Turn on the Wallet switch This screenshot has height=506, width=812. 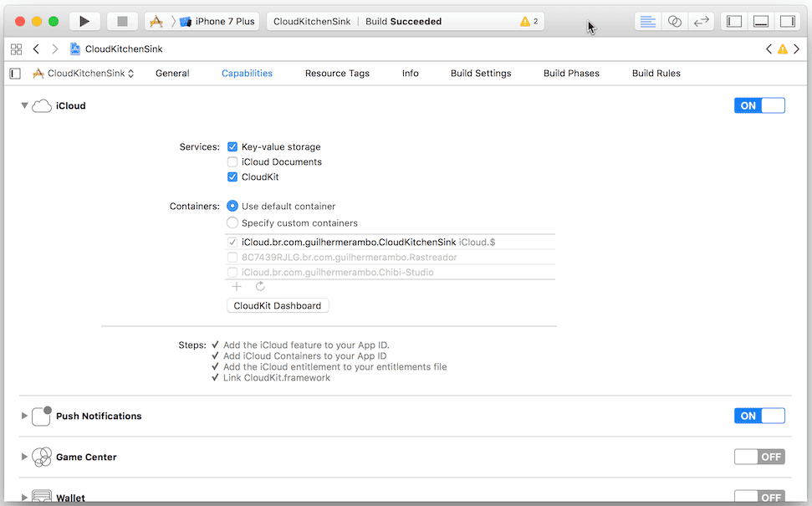tap(759, 497)
